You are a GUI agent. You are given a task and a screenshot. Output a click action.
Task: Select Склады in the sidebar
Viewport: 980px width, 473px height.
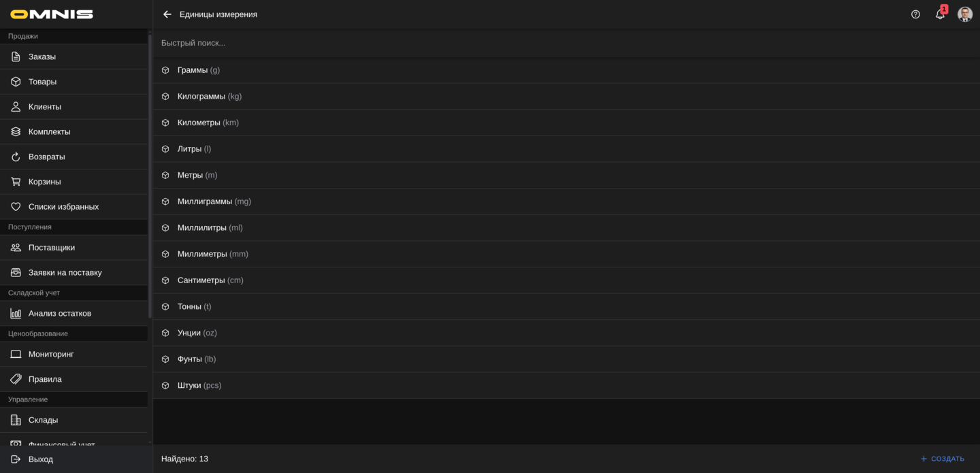tap(43, 420)
